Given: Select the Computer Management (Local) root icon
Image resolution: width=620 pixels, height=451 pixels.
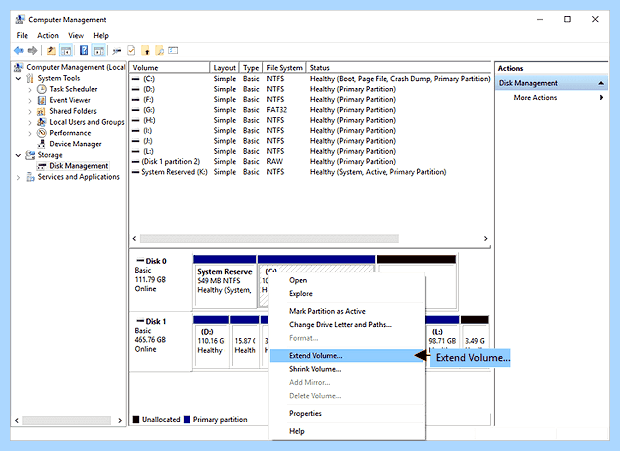Looking at the screenshot, I should tap(18, 67).
